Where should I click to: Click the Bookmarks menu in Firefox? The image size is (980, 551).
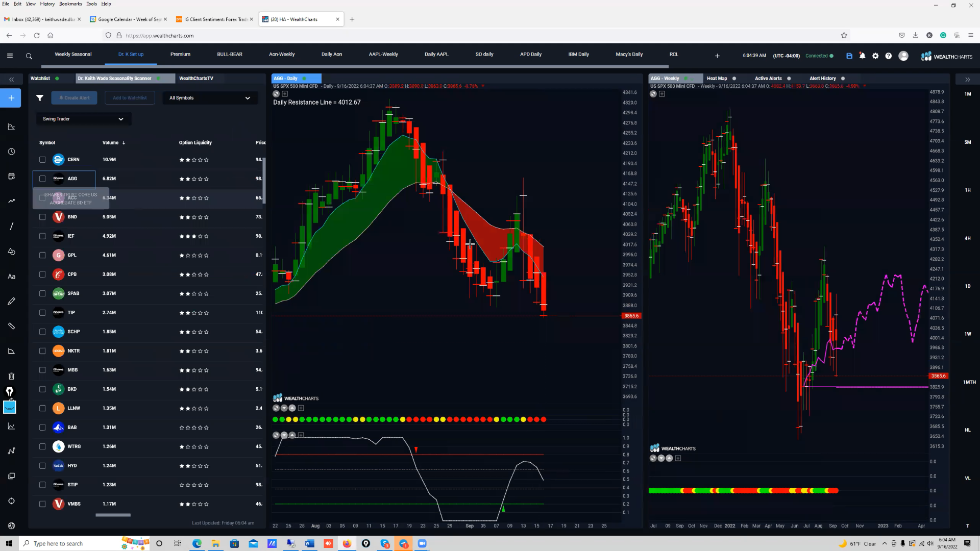(70, 4)
